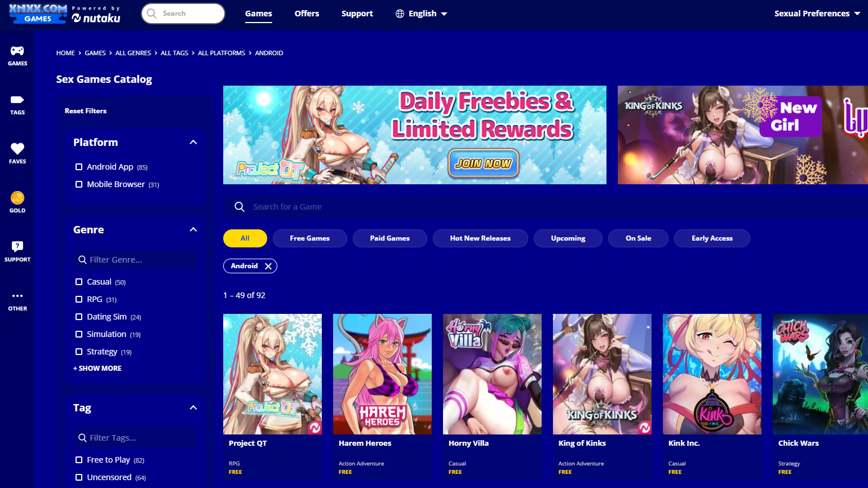The height and width of the screenshot is (488, 868).
Task: Open the Tags icon in sidebar
Action: (17, 100)
